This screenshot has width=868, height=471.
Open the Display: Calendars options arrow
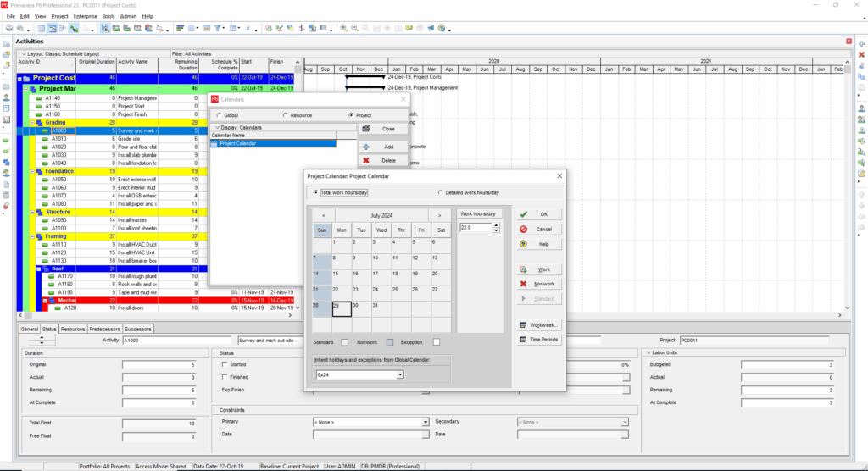click(217, 127)
